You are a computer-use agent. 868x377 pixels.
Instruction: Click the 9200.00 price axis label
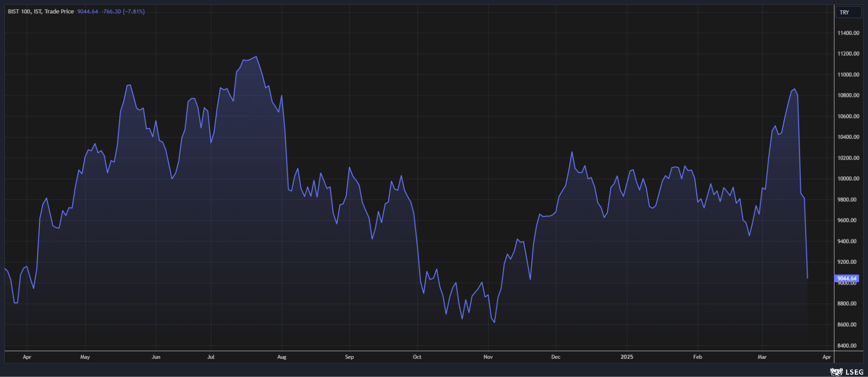[x=847, y=262]
